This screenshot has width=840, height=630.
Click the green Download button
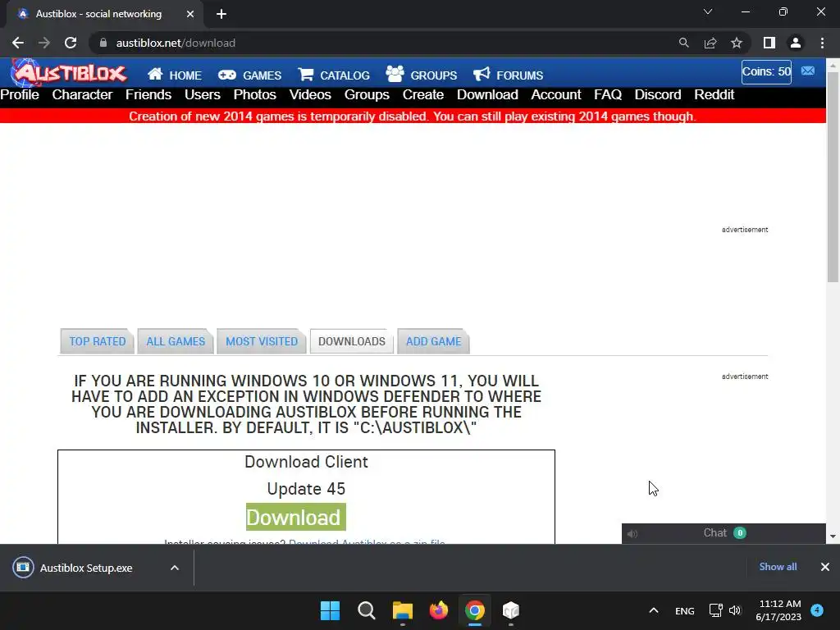(295, 517)
